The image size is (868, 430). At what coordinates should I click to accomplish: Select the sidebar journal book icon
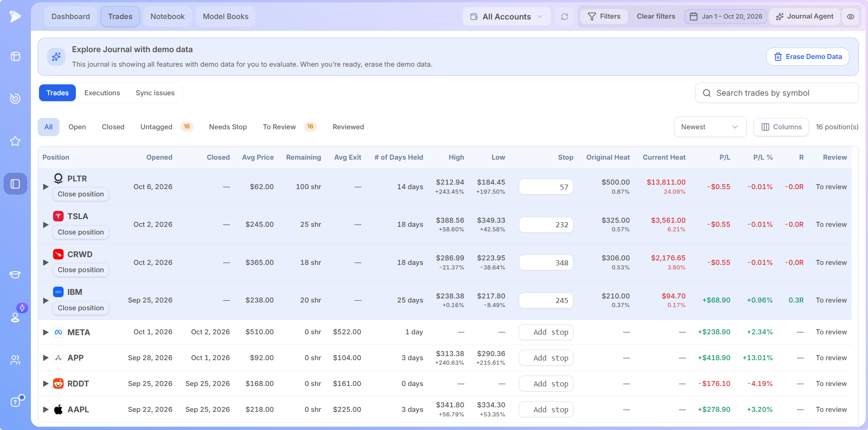pos(15,184)
